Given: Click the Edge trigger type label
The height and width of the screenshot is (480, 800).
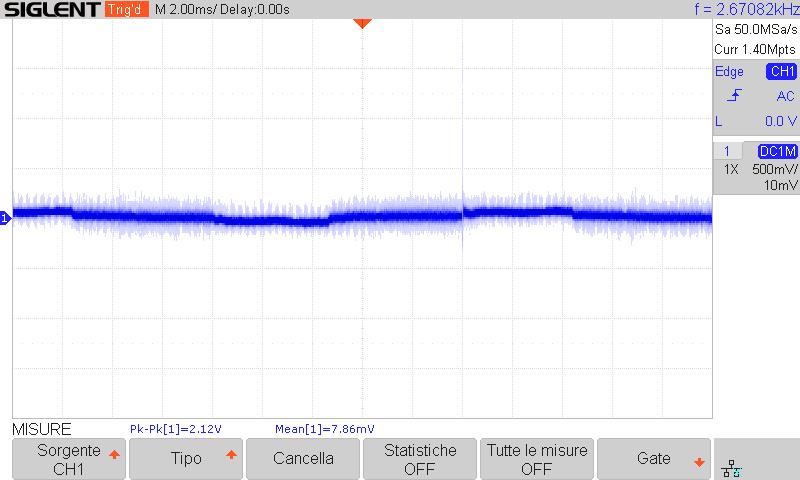Looking at the screenshot, I should [x=729, y=72].
